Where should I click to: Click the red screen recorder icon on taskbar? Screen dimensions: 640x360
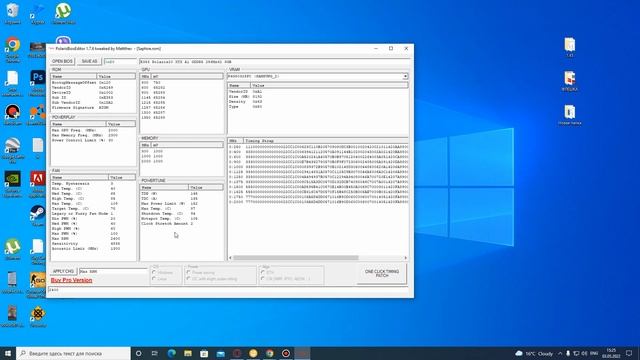[286, 353]
